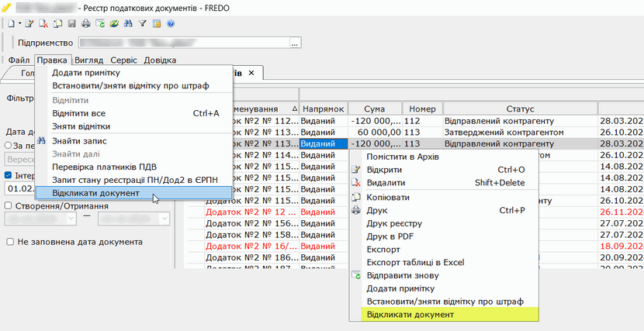
Task: Sort by the Номер column header
Action: (x=422, y=109)
